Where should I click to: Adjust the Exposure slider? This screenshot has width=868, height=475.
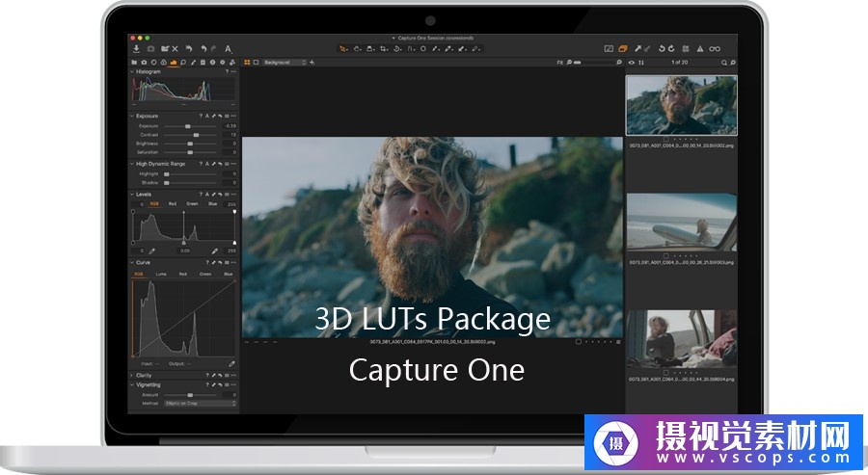click(191, 126)
